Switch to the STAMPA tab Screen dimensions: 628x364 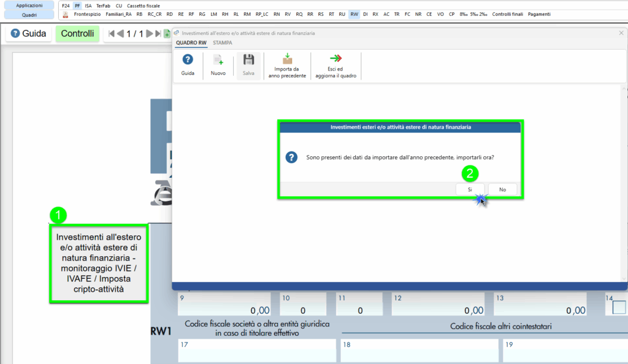point(222,43)
